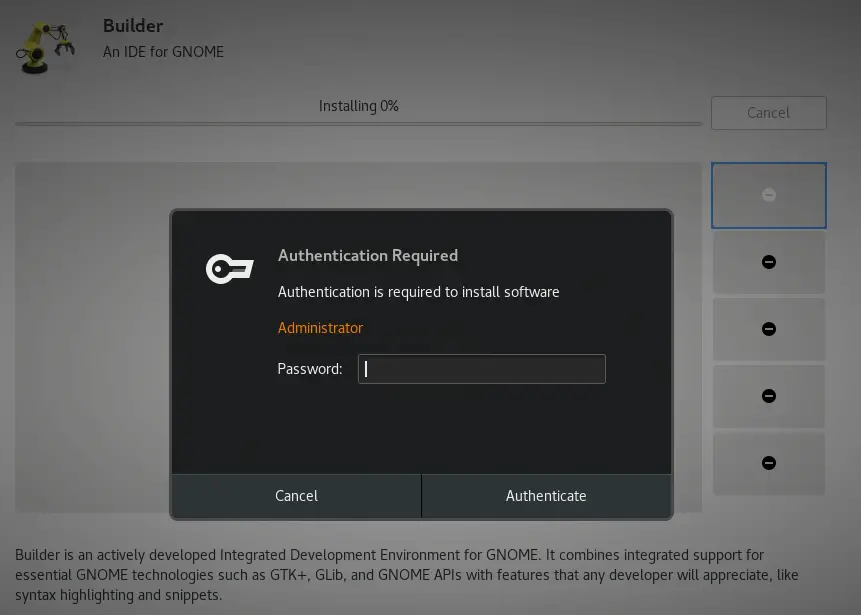Screen dimensions: 861x615
Task: Click "Authentication is required to install software" text
Action: (x=418, y=292)
